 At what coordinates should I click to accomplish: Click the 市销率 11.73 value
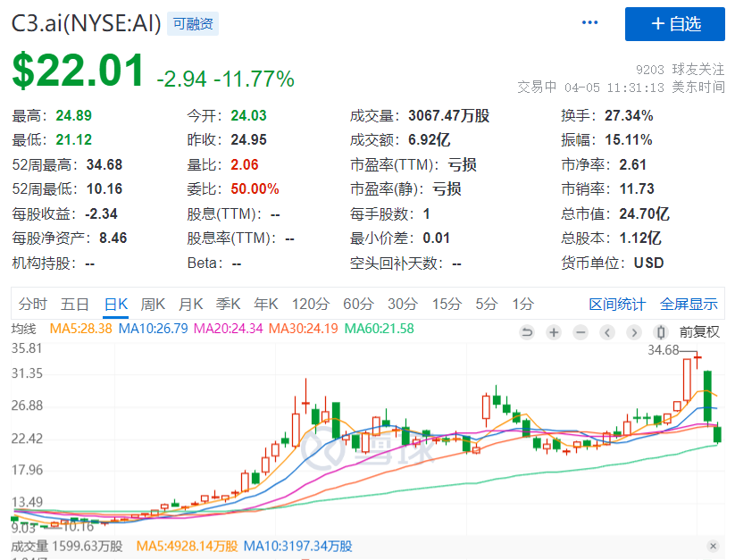[637, 188]
